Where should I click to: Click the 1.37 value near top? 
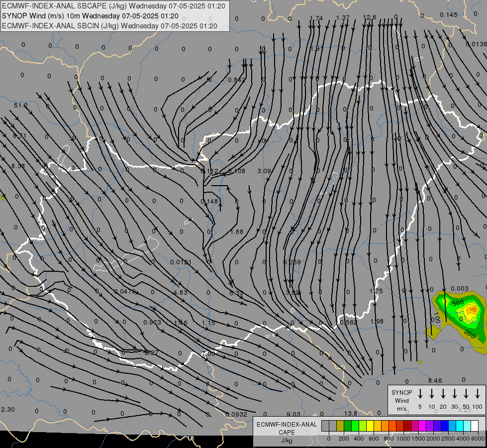pyautogui.click(x=343, y=18)
